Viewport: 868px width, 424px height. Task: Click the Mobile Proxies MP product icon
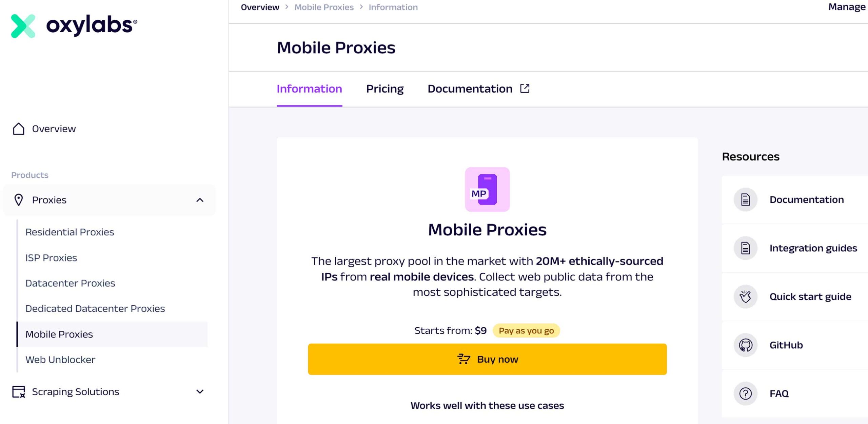pyautogui.click(x=487, y=189)
